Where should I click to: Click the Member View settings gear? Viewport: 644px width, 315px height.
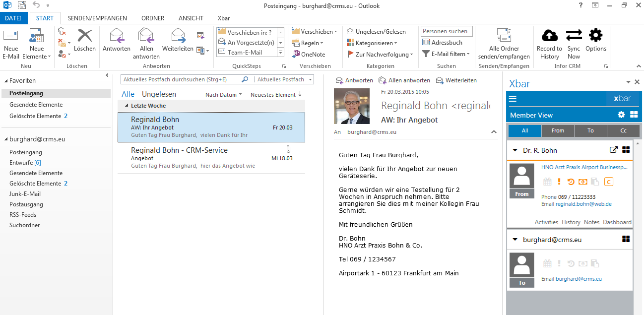[x=621, y=115]
